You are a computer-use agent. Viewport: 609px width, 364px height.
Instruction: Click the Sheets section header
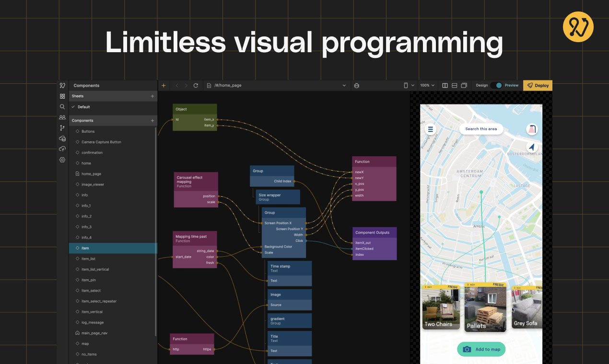(114, 96)
